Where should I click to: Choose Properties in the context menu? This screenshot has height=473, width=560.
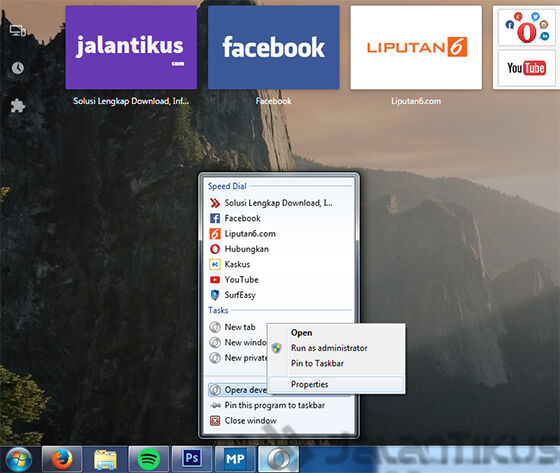click(336, 384)
